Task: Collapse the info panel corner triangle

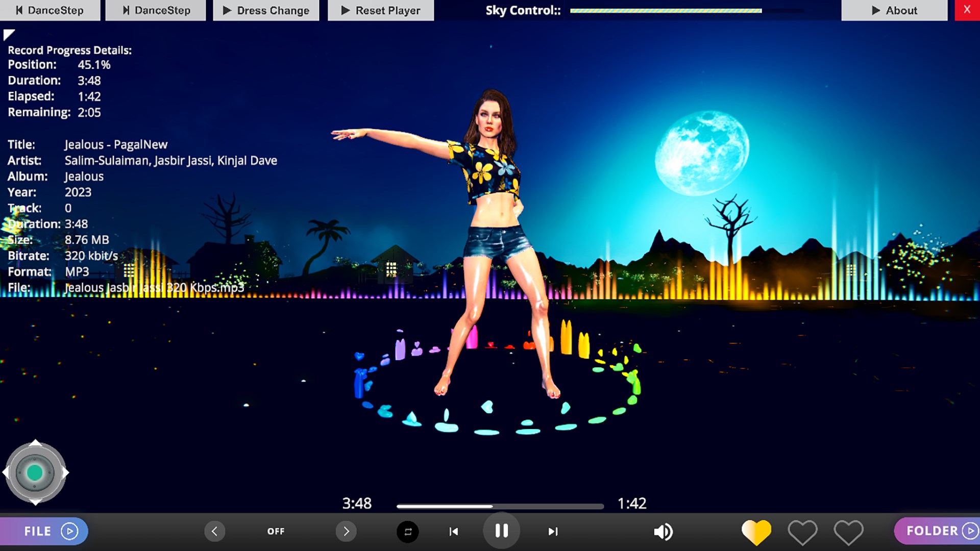Action: tap(8, 34)
